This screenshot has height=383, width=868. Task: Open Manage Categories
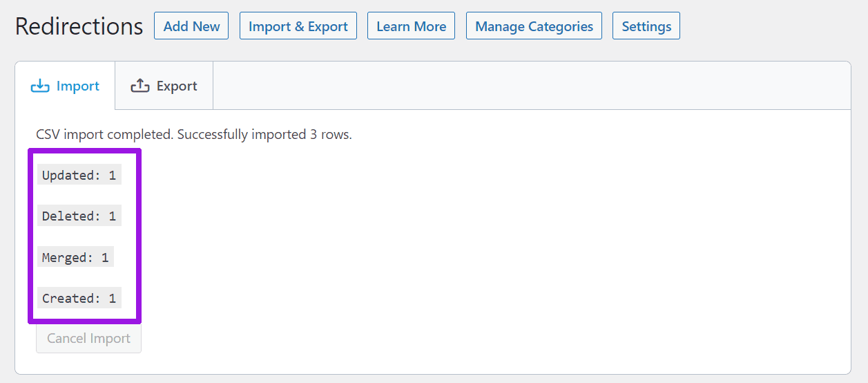click(534, 26)
